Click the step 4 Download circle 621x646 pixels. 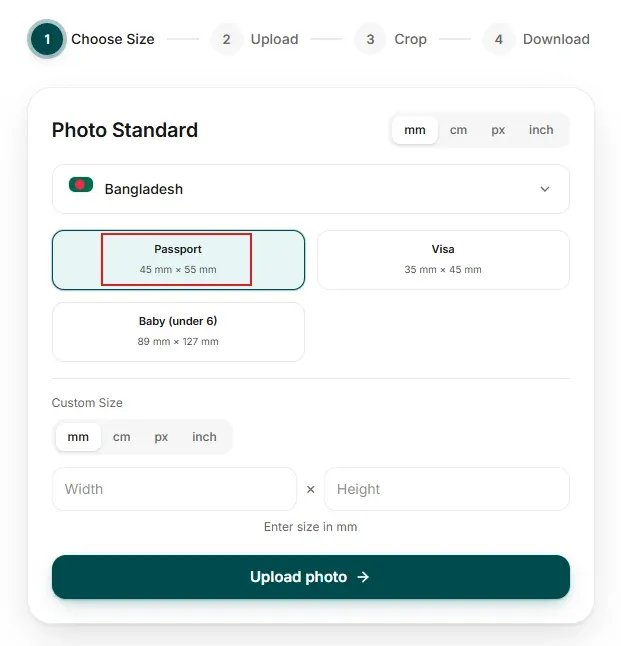[499, 39]
